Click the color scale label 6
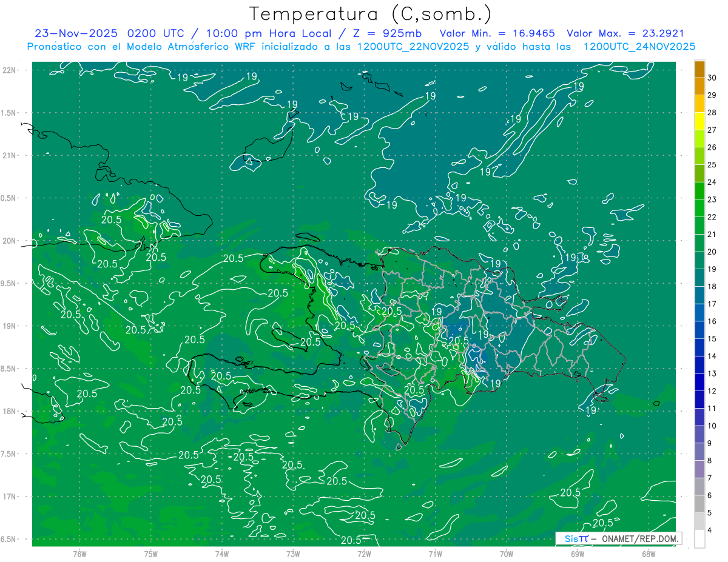This screenshot has height=562, width=728. pos(710,495)
